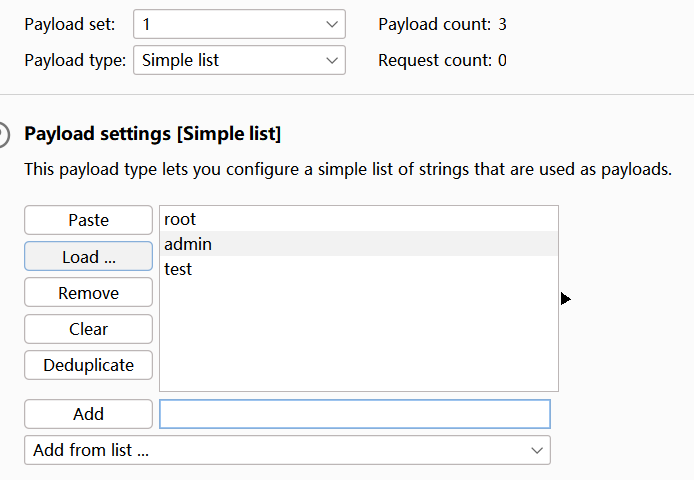Screen dimensions: 694x480
Task: Click empty area of the payload list box
Action: 359,337
